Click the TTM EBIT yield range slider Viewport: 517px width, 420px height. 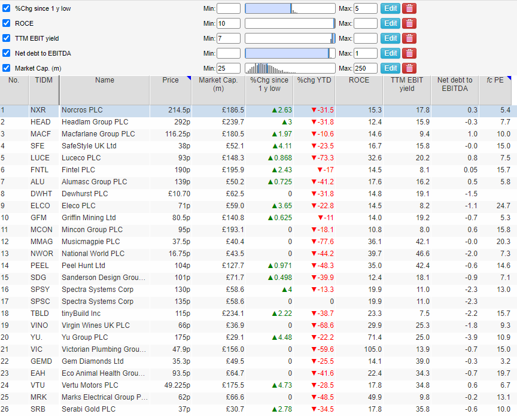coord(290,38)
